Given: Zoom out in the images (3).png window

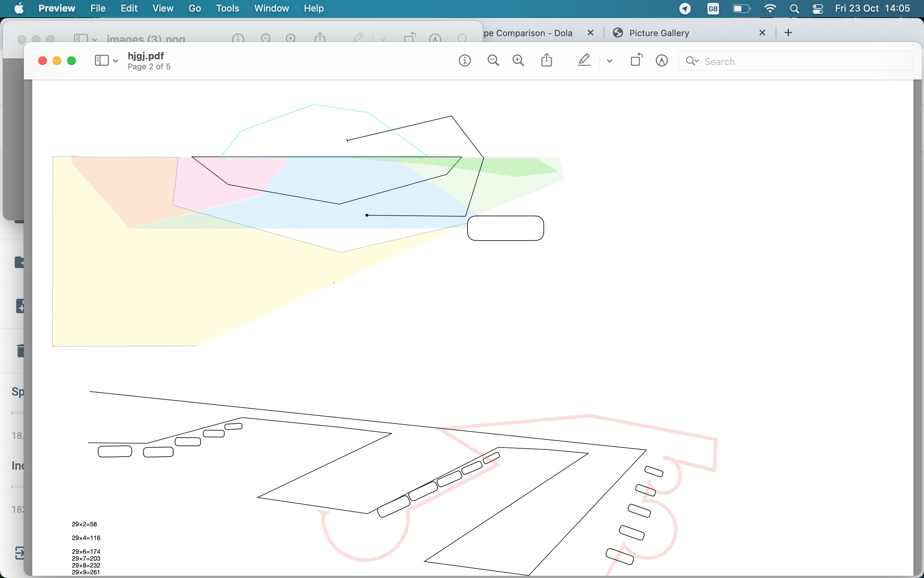Looking at the screenshot, I should point(266,38).
